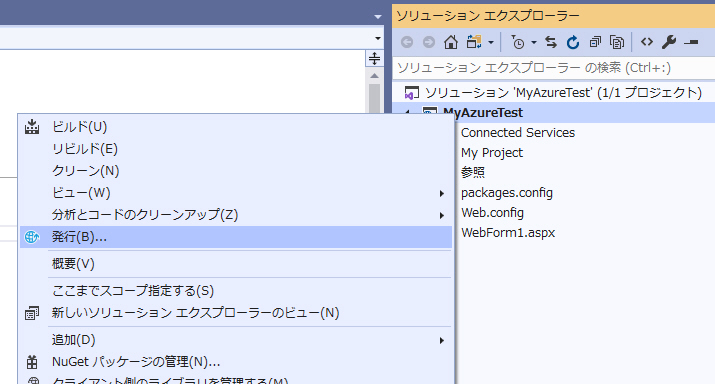Viewport: 715px width, 384px height.
Task: Refresh Solution Explorer with the circular arrow icon
Action: (573, 42)
